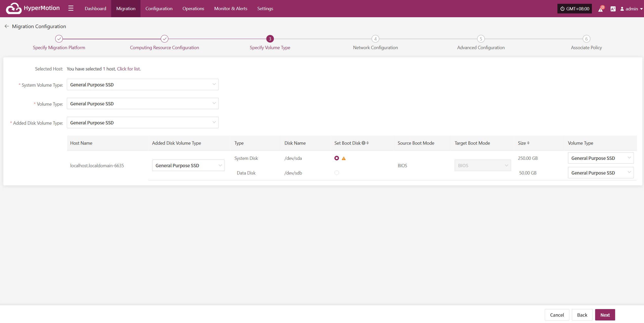Click the /dev/sdb disk name
Screen dimensions: 644x323
(293, 173)
